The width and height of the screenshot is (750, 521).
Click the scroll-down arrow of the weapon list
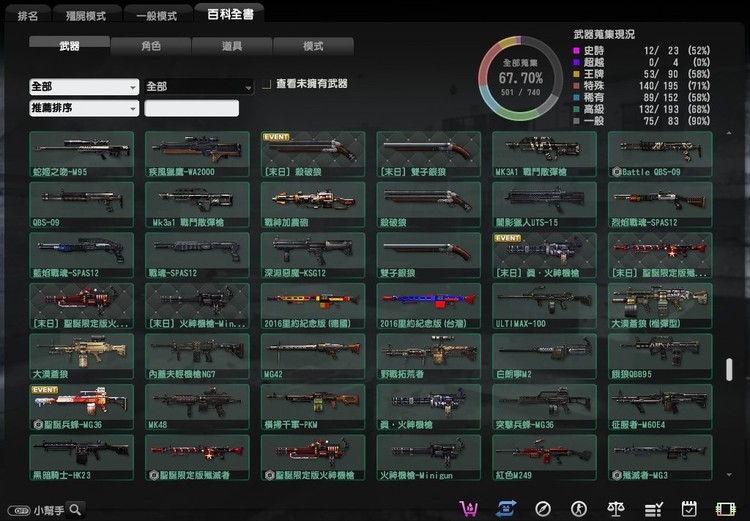729,475
